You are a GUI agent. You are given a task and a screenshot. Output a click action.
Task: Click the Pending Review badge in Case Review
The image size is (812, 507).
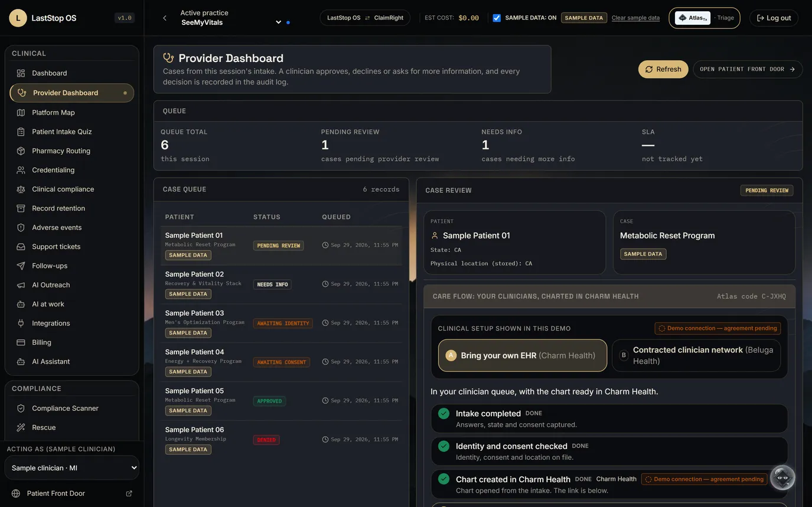point(767,191)
